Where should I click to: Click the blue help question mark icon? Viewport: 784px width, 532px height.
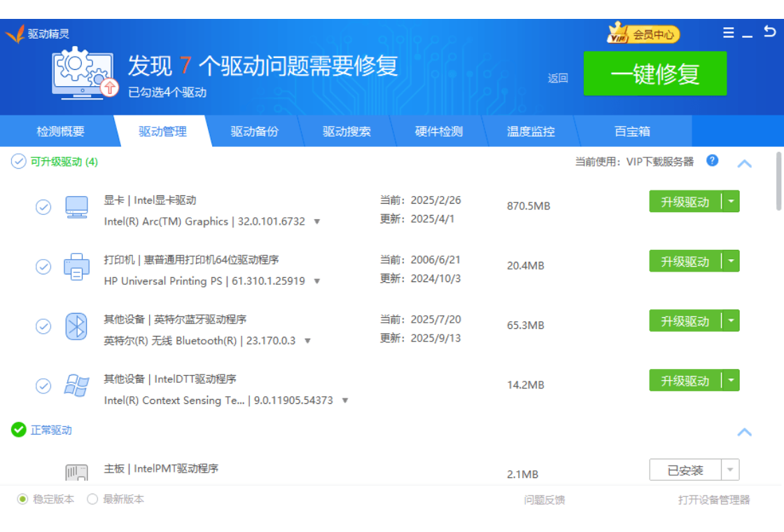(712, 160)
